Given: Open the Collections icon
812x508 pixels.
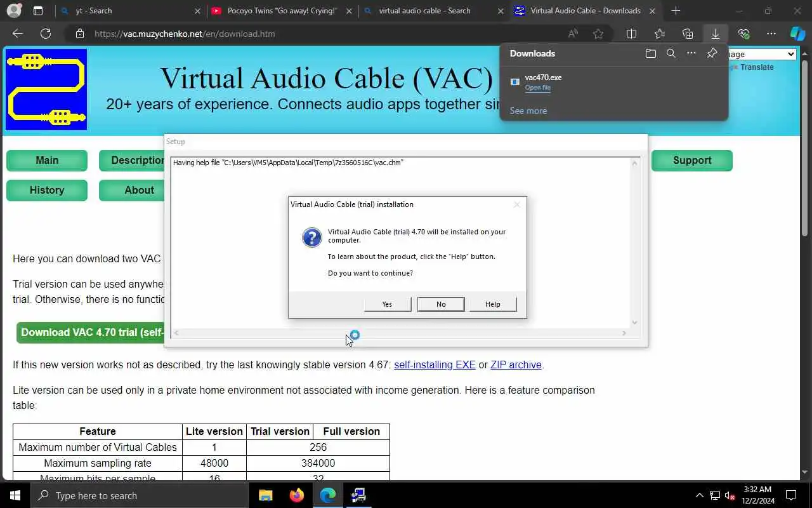Looking at the screenshot, I should (688, 34).
